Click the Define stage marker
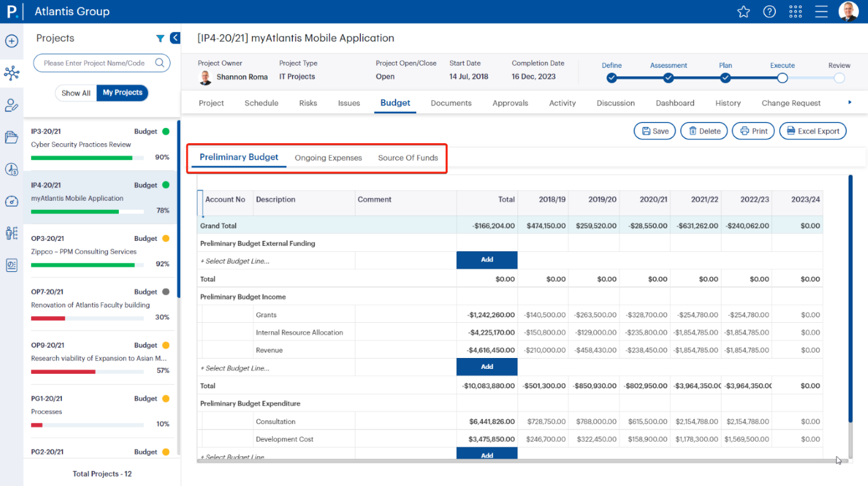Image resolution: width=868 pixels, height=486 pixels. (611, 78)
